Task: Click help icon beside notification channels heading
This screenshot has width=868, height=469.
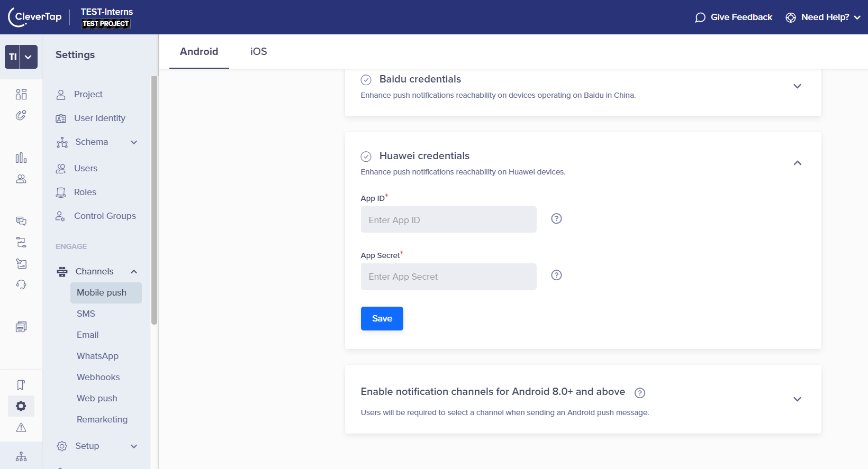Action: click(x=640, y=393)
